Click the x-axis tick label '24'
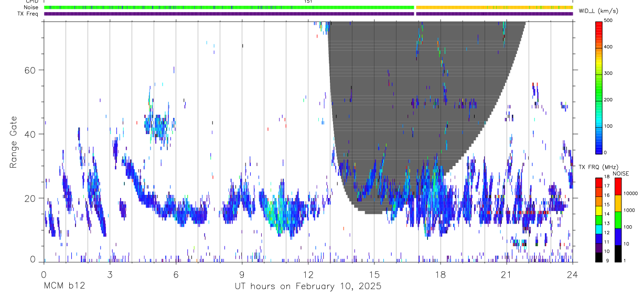This screenshot has width=644, height=297. tap(572, 274)
